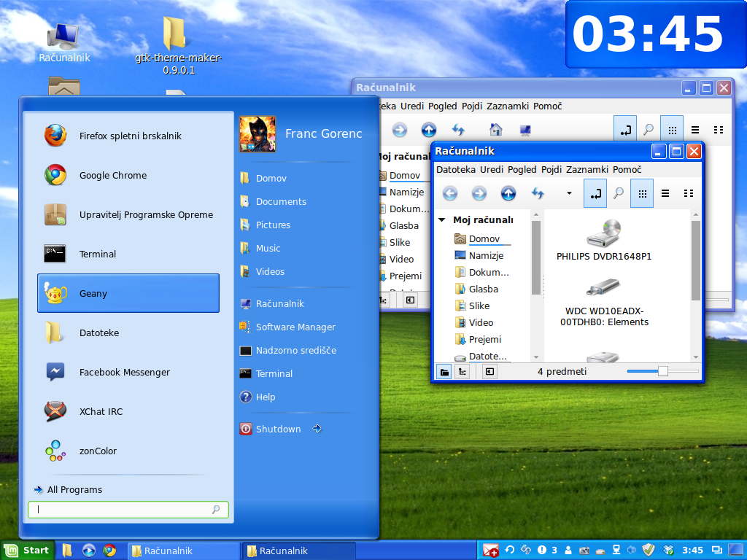747x560 pixels.
Task: Open Datoteka menu in front window
Action: [x=455, y=169]
